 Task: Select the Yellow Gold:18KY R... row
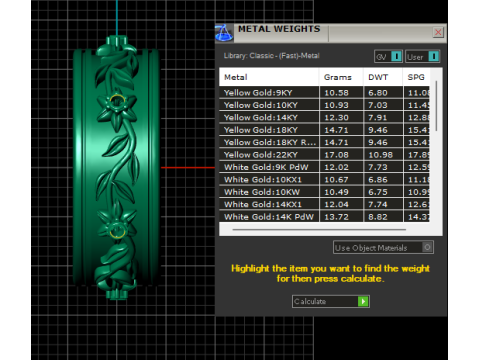click(324, 142)
